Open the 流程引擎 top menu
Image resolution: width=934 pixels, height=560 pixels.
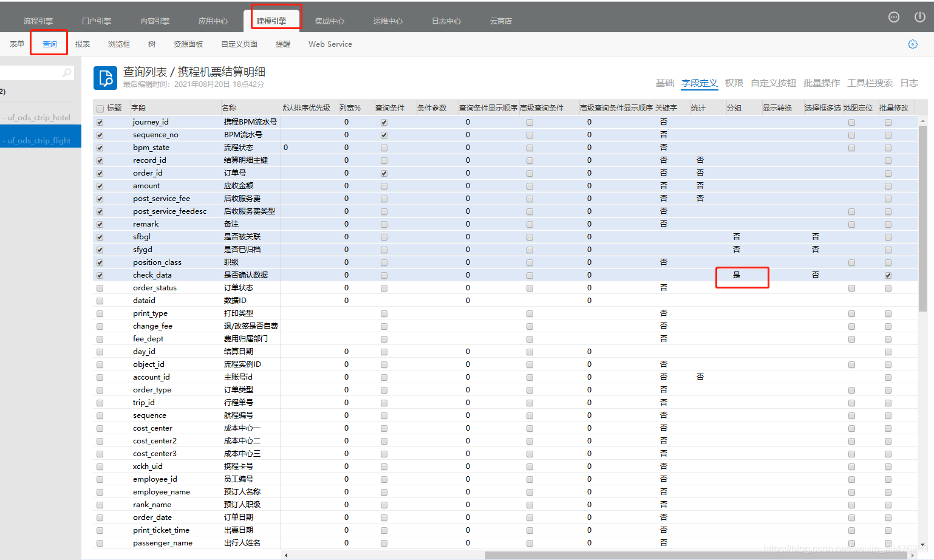pyautogui.click(x=38, y=21)
